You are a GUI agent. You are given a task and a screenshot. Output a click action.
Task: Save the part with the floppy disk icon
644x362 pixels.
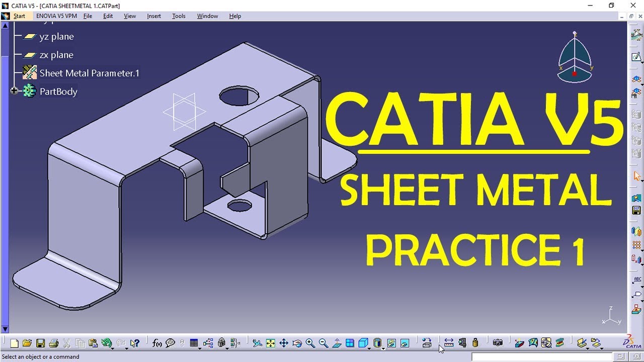40,343
